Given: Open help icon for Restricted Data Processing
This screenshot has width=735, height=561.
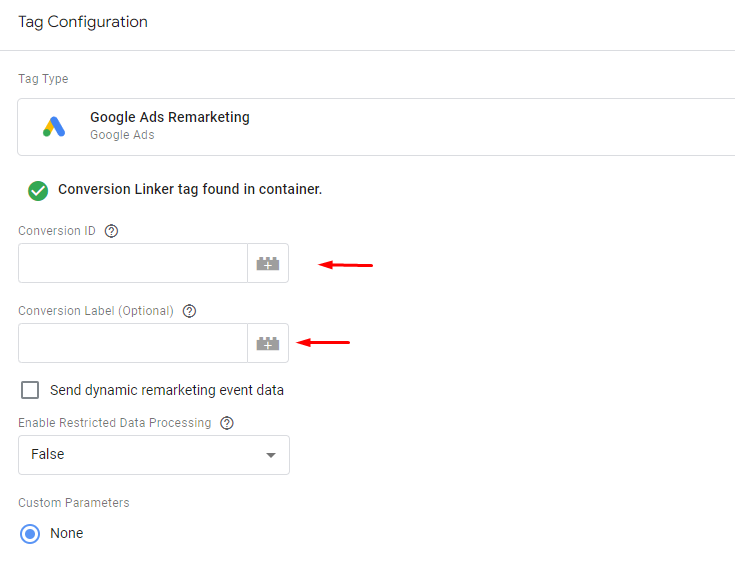Looking at the screenshot, I should 227,423.
